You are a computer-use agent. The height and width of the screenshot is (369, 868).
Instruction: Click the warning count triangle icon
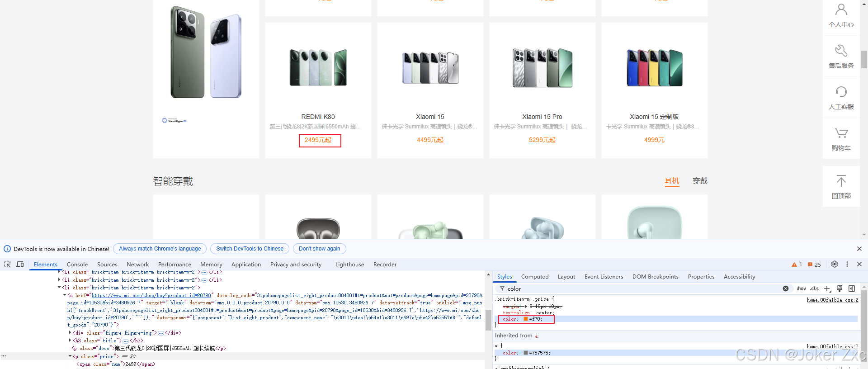pyautogui.click(x=794, y=265)
